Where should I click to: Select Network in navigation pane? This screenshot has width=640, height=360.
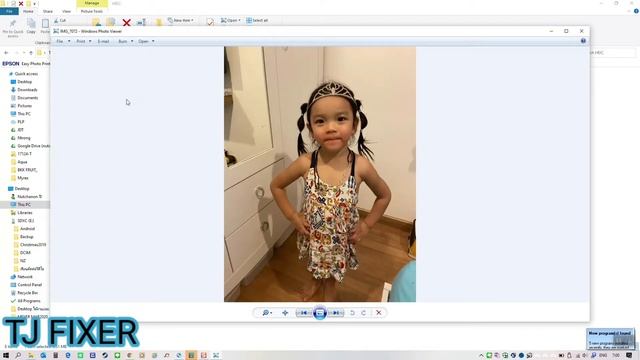24,277
